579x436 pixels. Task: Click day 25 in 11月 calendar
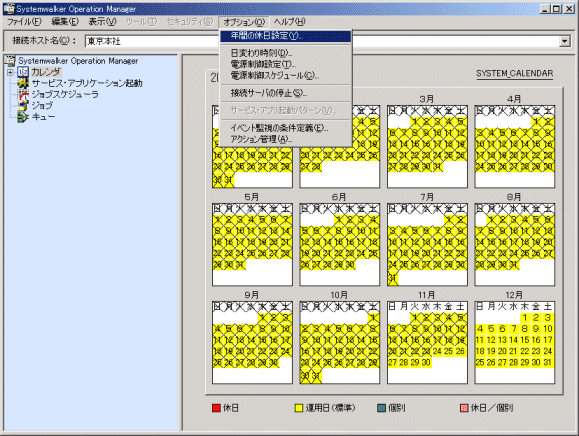point(449,351)
